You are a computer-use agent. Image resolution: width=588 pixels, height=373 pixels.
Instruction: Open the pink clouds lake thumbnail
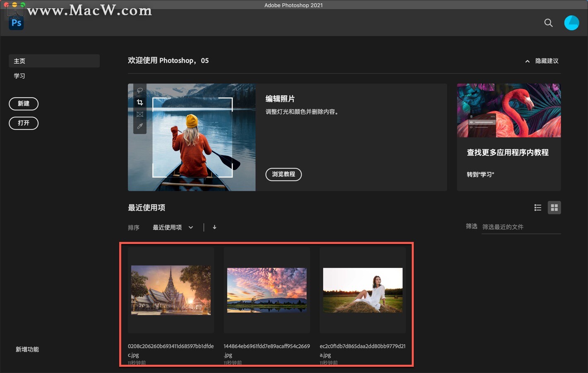click(267, 290)
